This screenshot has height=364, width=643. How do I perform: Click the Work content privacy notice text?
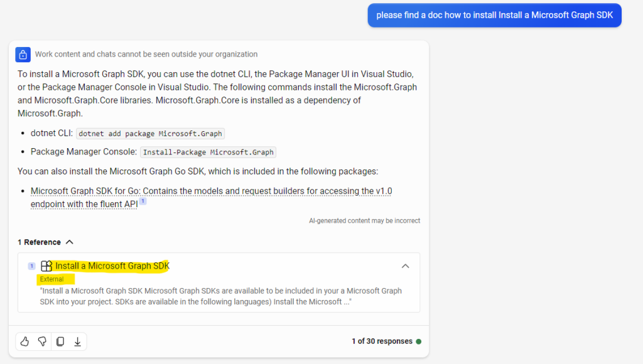(x=146, y=54)
